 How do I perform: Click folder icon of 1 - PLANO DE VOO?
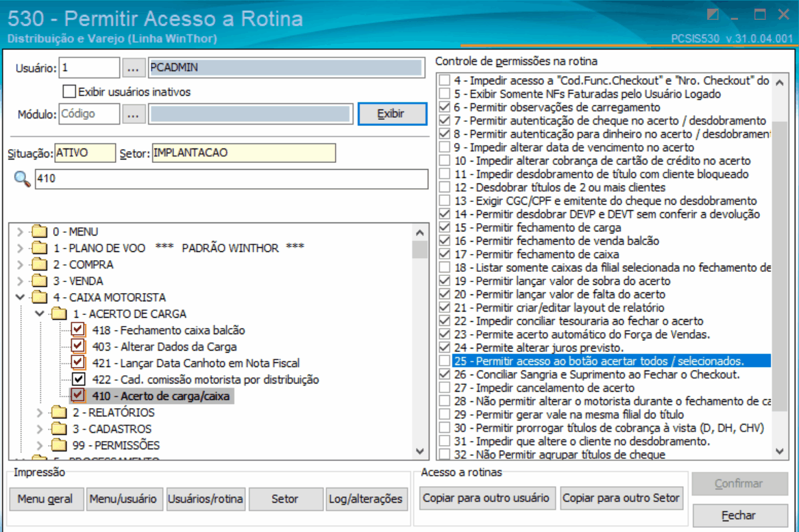[x=39, y=248]
